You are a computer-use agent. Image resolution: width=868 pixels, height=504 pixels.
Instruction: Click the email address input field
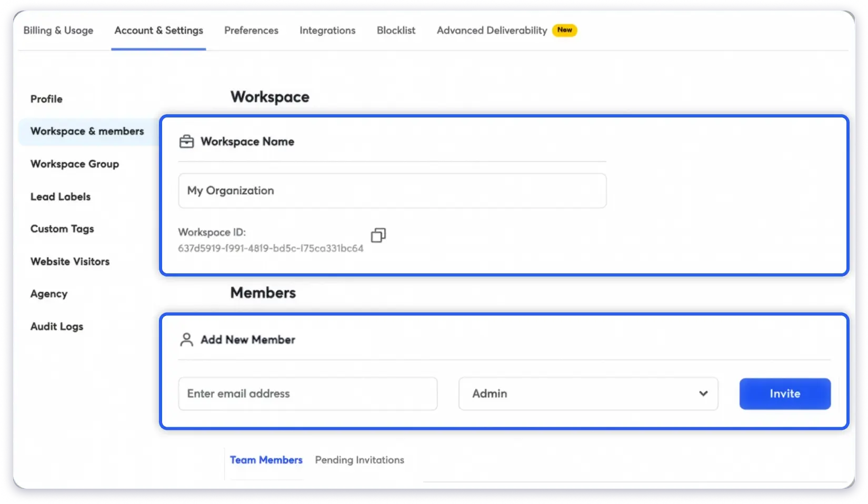point(307,393)
